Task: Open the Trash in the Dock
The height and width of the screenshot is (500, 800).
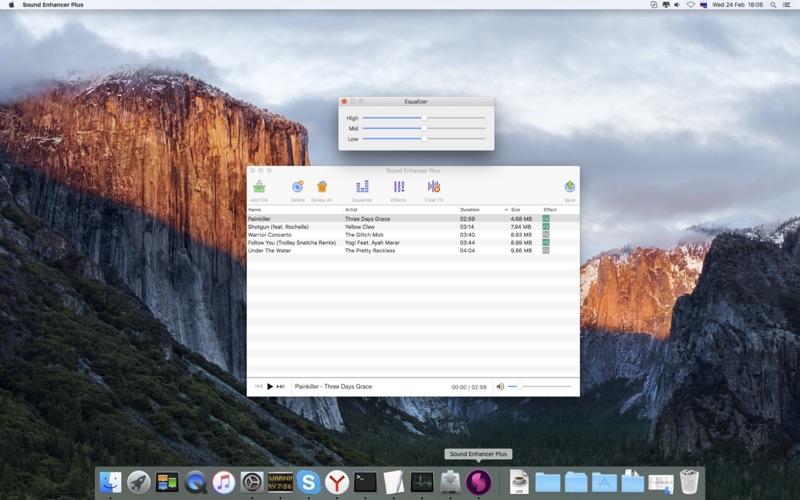Action: tap(689, 482)
